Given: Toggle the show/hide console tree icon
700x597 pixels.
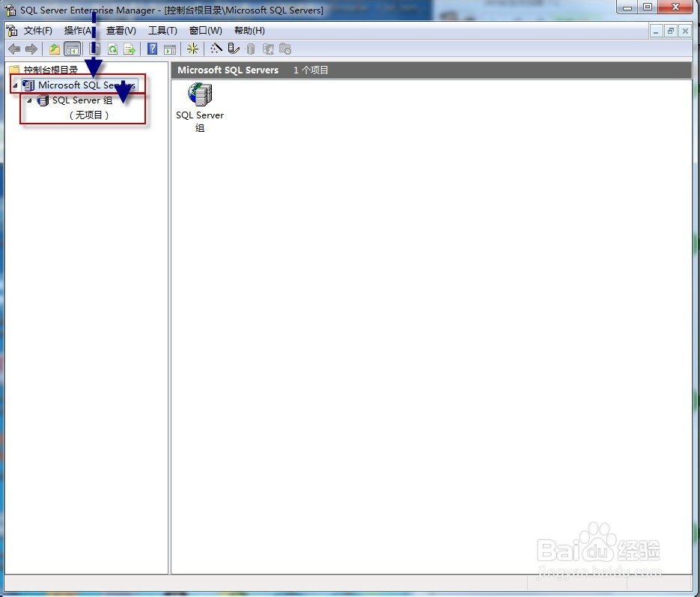Looking at the screenshot, I should (x=72, y=49).
